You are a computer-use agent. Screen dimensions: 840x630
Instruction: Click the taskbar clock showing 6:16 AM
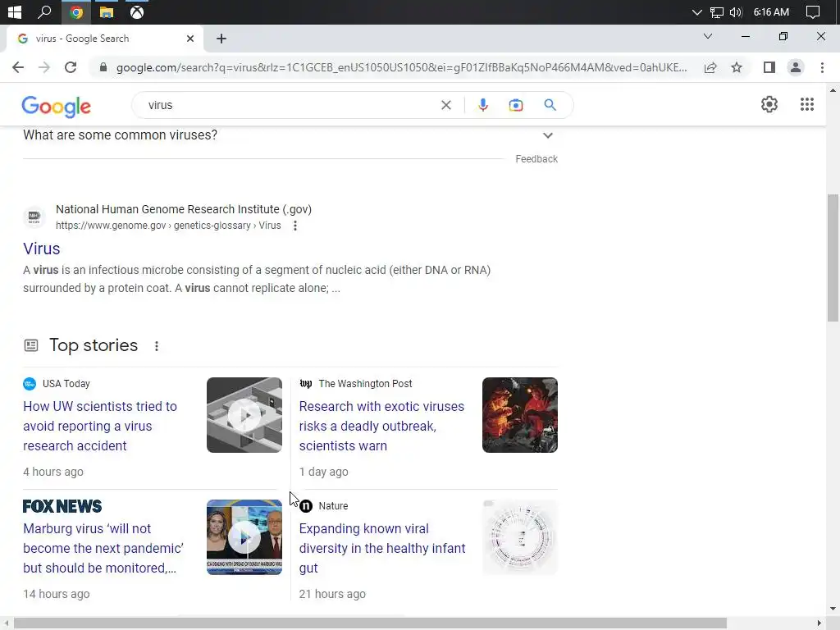(x=771, y=11)
